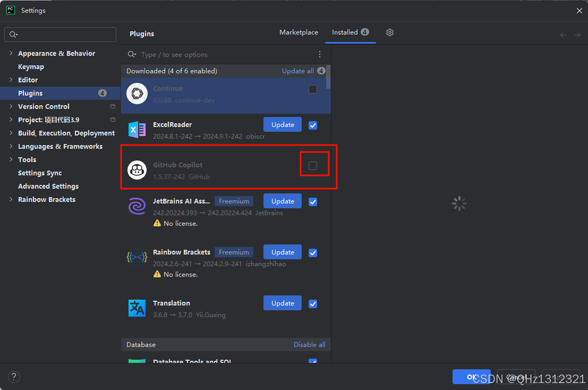The height and width of the screenshot is (390, 588).
Task: Click the ExcelReader plugin icon
Action: (x=137, y=130)
